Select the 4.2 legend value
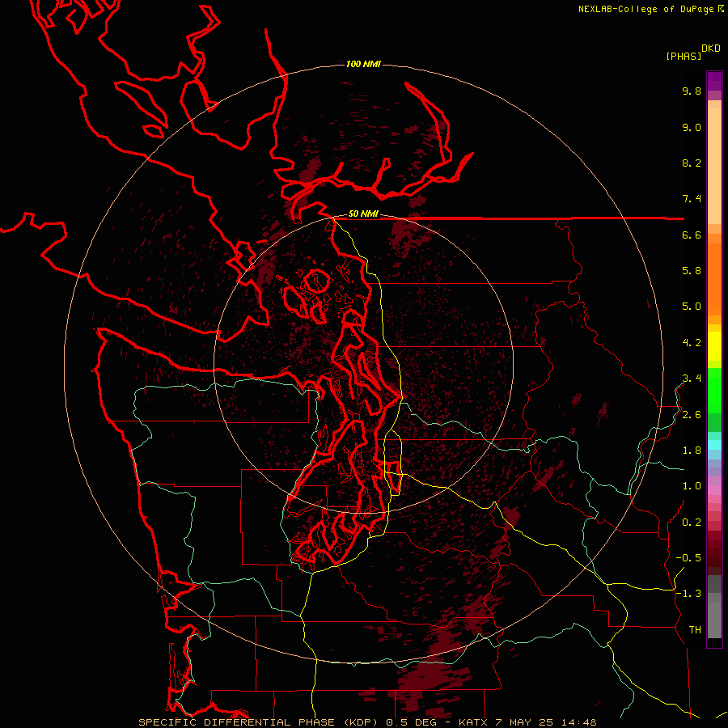Viewport: 728px width, 728px height. (x=692, y=343)
